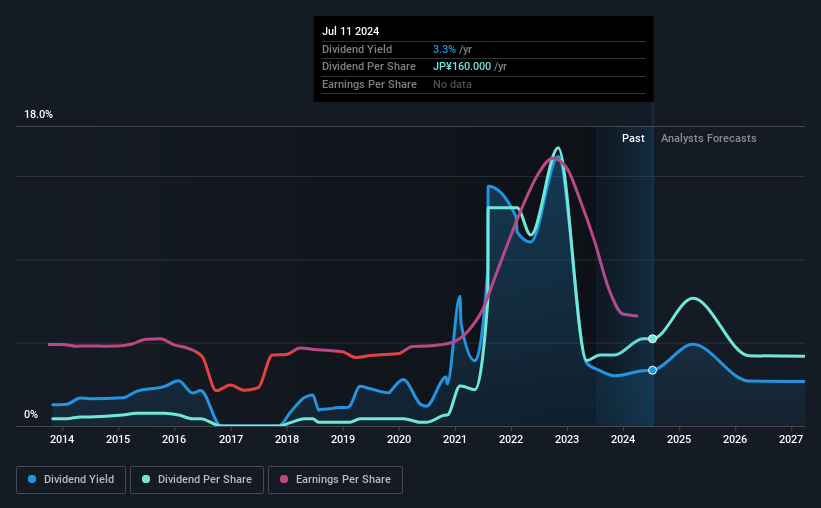Screen dimensions: 821x508
Task: Click the Past label on the chart
Action: point(633,138)
